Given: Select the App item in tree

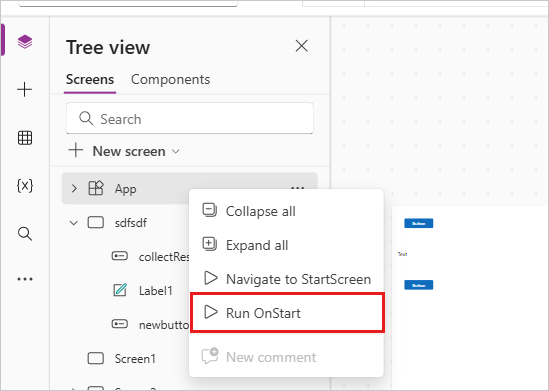Looking at the screenshot, I should (x=125, y=189).
